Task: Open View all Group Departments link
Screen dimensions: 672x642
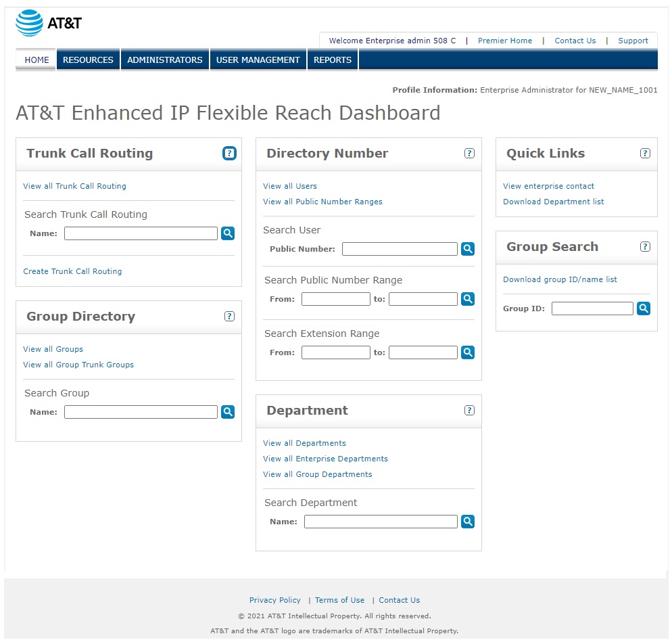Action: point(318,474)
